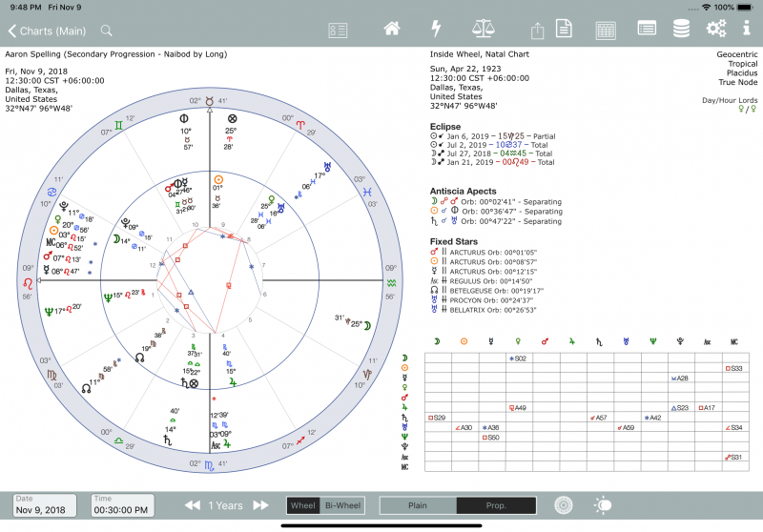Select ARCTURUS Orb 00°08'57" row
The image size is (763, 532).
(484, 261)
